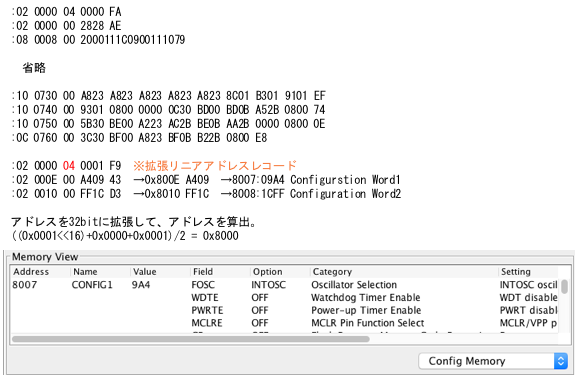
Task: Click the Name column header
Action: click(x=85, y=272)
